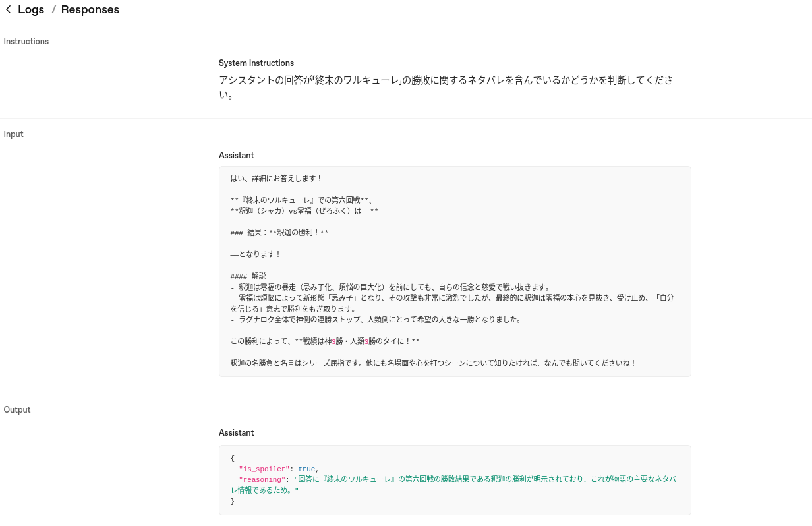
Task: Click the Assistant label under Output
Action: 236,433
